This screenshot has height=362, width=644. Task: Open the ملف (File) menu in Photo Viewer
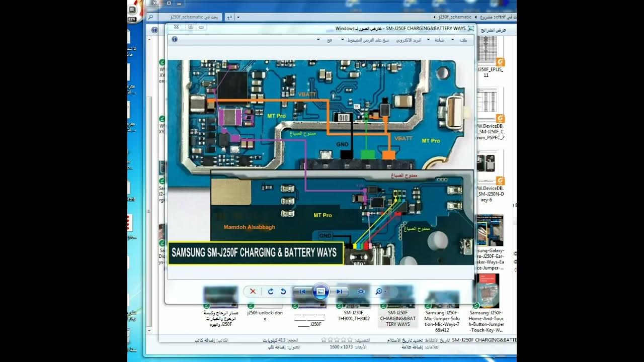point(463,40)
